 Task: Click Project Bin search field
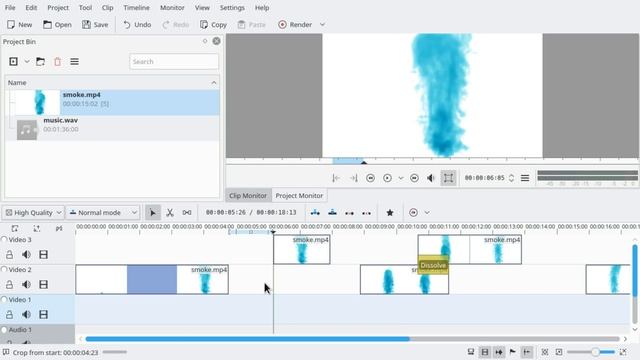point(174,62)
